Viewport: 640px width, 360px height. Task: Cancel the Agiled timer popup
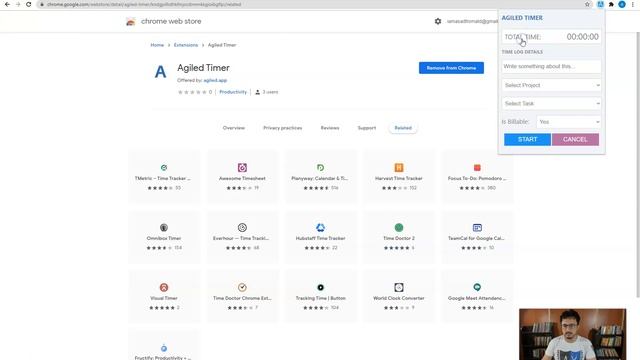575,139
